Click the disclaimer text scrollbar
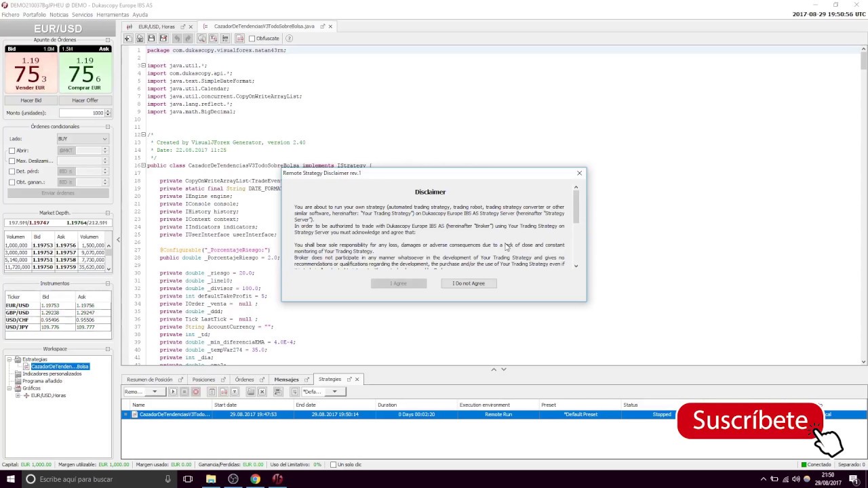Viewport: 868px width, 488px height. [x=576, y=205]
